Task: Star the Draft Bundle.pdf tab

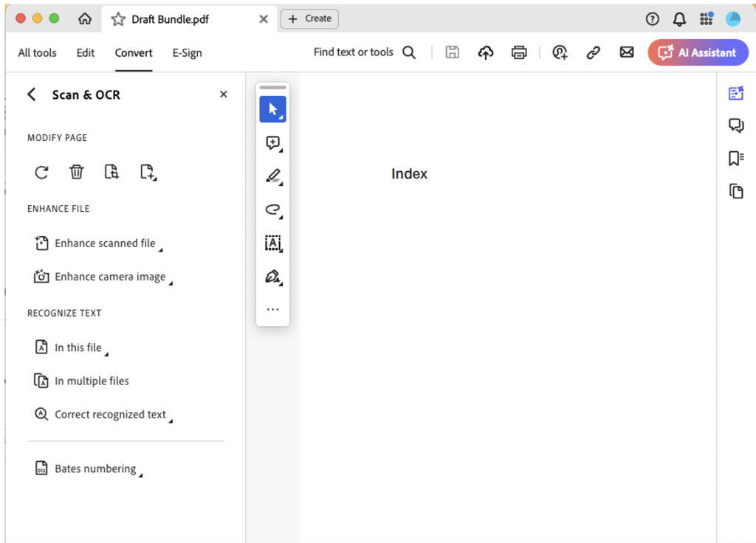Action: coord(118,19)
